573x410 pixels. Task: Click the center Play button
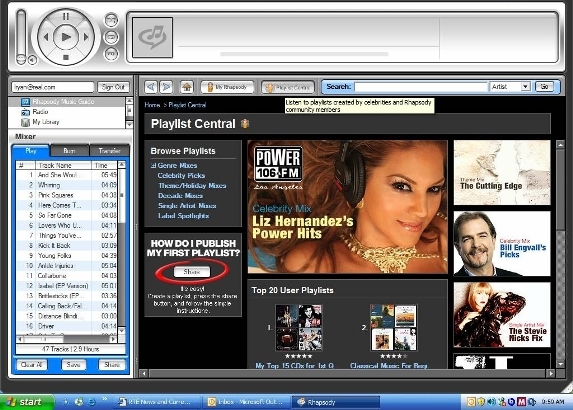[x=66, y=37]
